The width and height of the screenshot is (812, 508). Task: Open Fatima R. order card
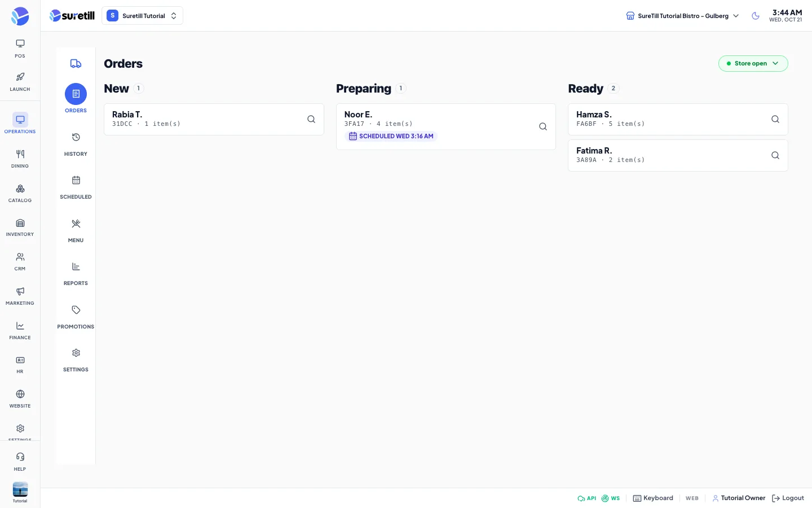(678, 155)
